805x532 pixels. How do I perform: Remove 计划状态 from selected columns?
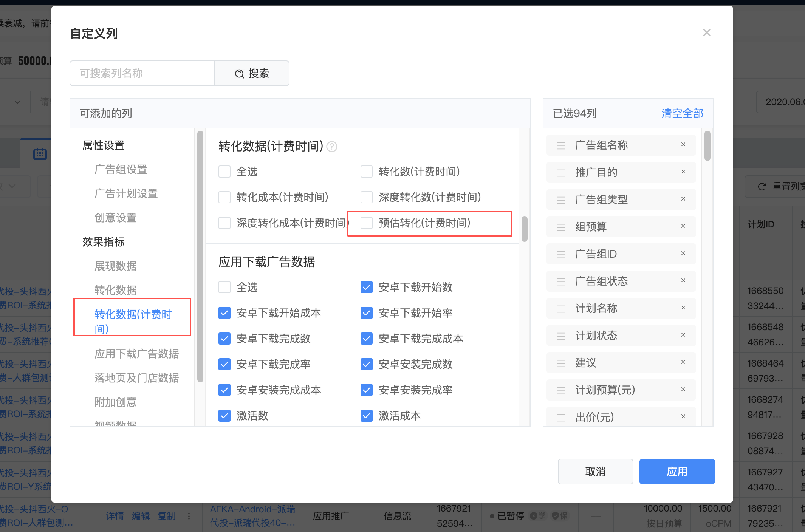683,335
